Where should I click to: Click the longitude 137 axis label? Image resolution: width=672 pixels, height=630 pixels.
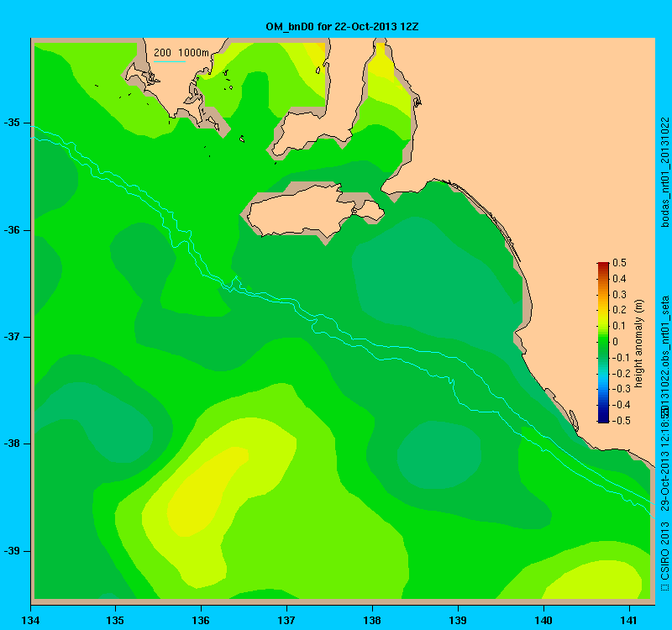click(286, 621)
